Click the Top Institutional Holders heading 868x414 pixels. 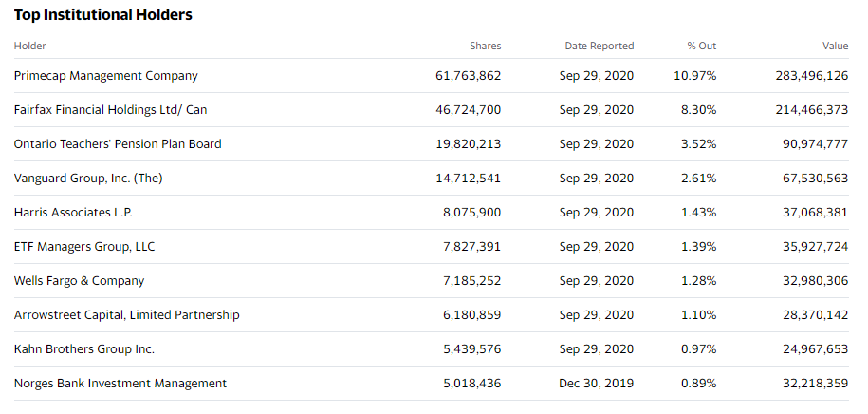103,15
